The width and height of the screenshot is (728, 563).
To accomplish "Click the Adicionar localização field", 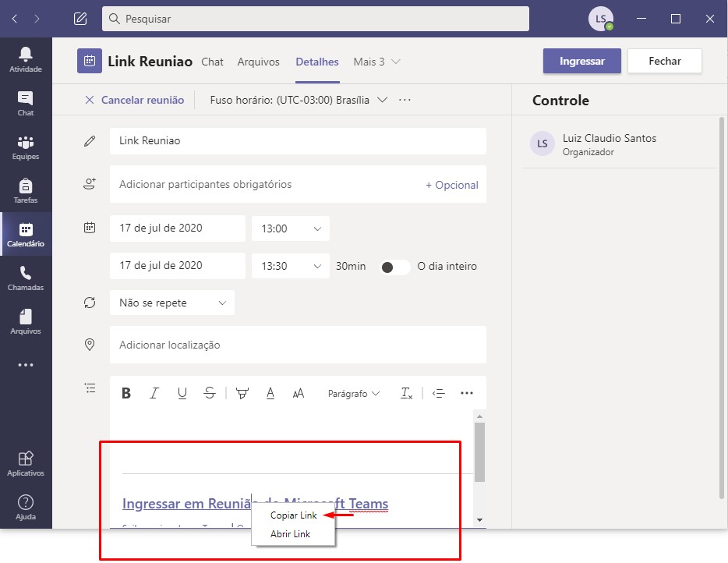I will (298, 345).
